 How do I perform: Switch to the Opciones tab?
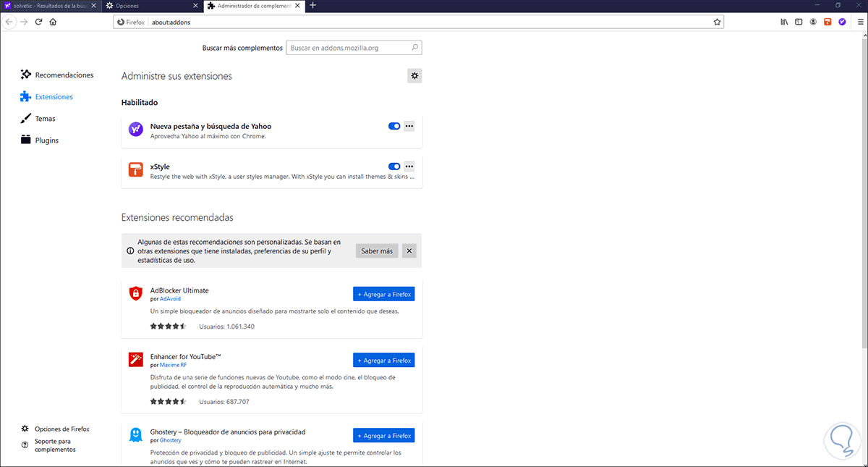pyautogui.click(x=152, y=5)
